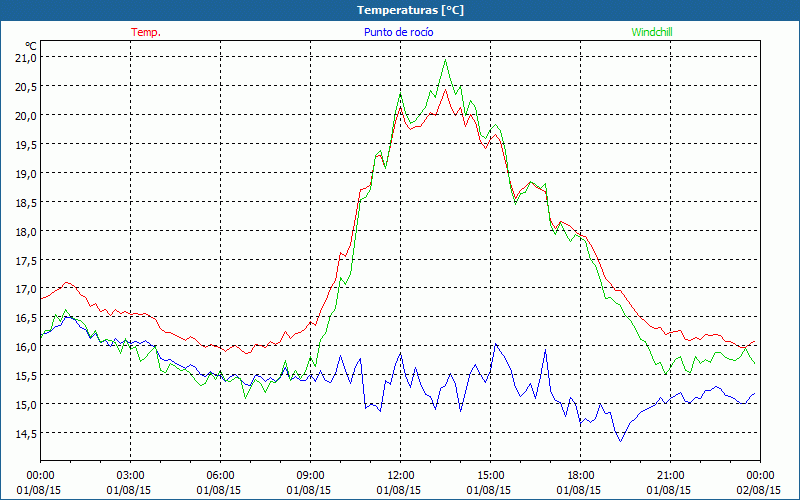Click the 20,0 y-axis value
The image size is (800, 500).
[x=26, y=116]
